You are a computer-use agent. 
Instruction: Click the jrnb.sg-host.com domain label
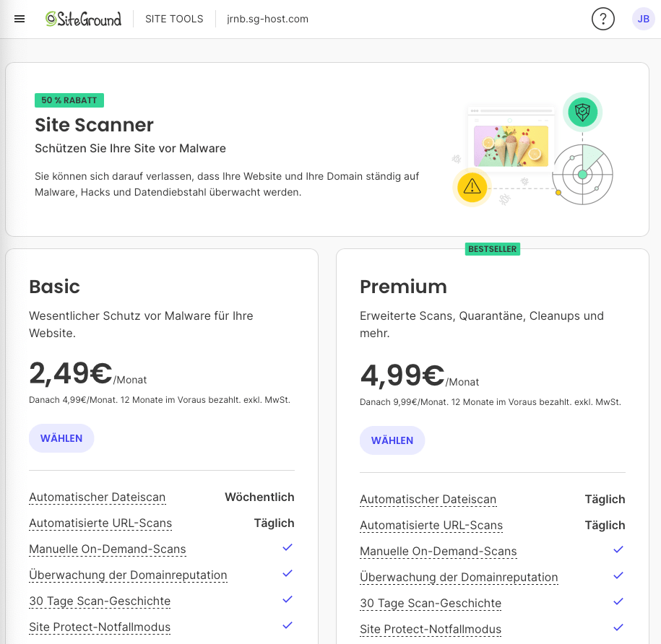[x=267, y=19]
